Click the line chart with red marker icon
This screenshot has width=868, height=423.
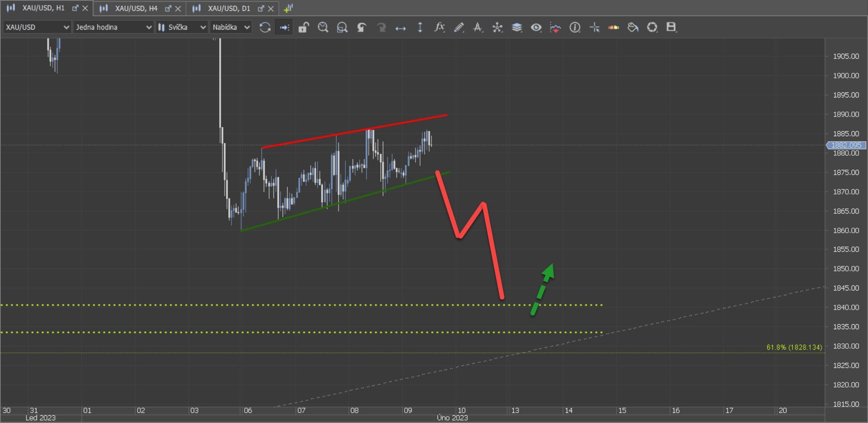tap(555, 27)
